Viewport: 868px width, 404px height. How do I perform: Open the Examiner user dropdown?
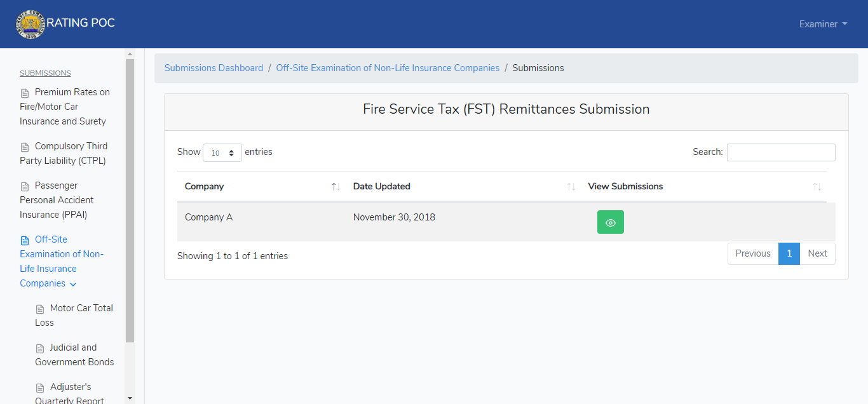[x=823, y=24]
